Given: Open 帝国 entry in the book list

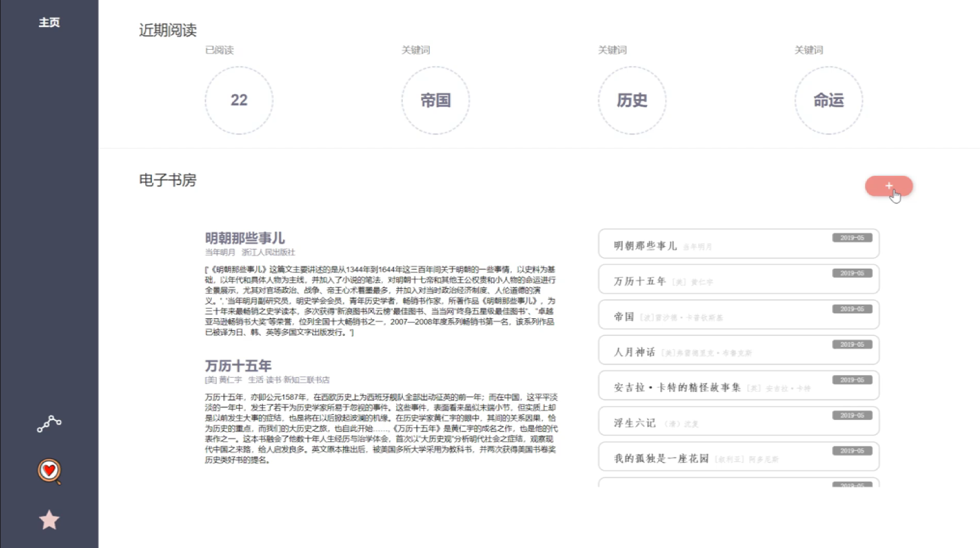Looking at the screenshot, I should click(x=738, y=316).
